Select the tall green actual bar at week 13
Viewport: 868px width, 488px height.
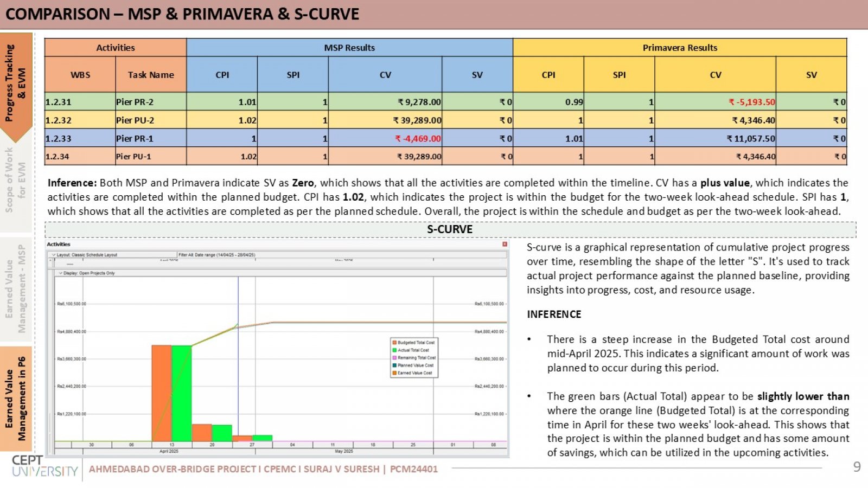181,393
